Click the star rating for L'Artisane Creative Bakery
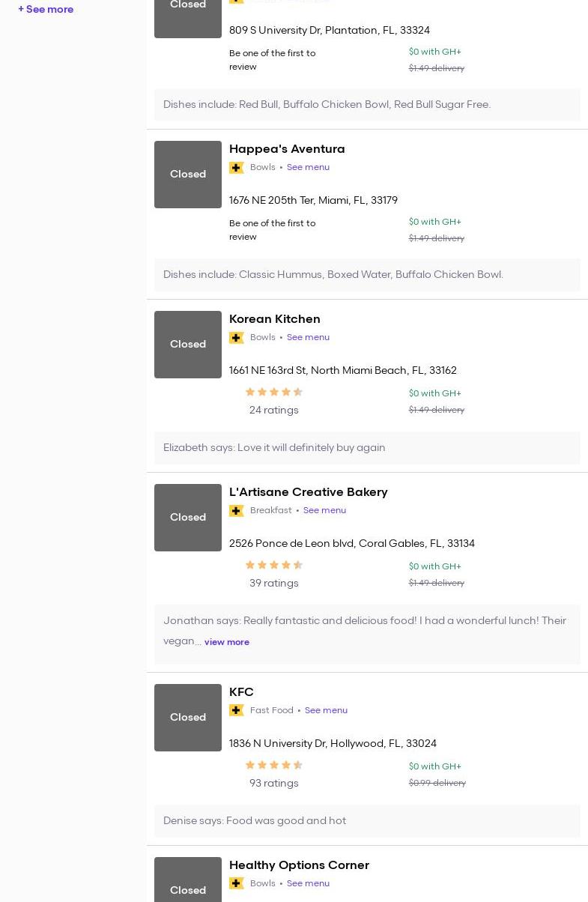This screenshot has width=588, height=902. pyautogui.click(x=274, y=565)
